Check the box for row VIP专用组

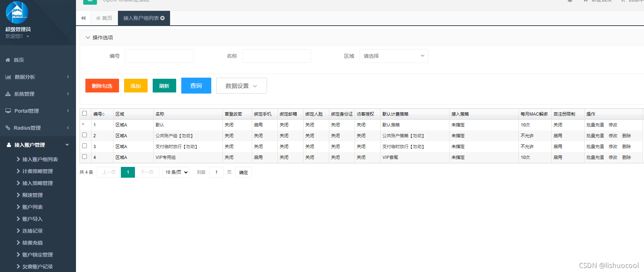pos(85,157)
